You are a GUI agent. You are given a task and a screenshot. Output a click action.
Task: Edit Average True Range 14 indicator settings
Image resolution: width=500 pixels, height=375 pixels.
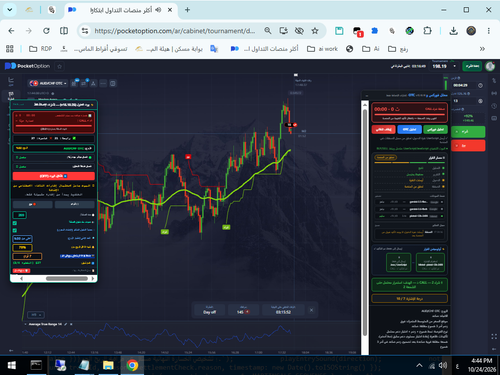[66, 324]
